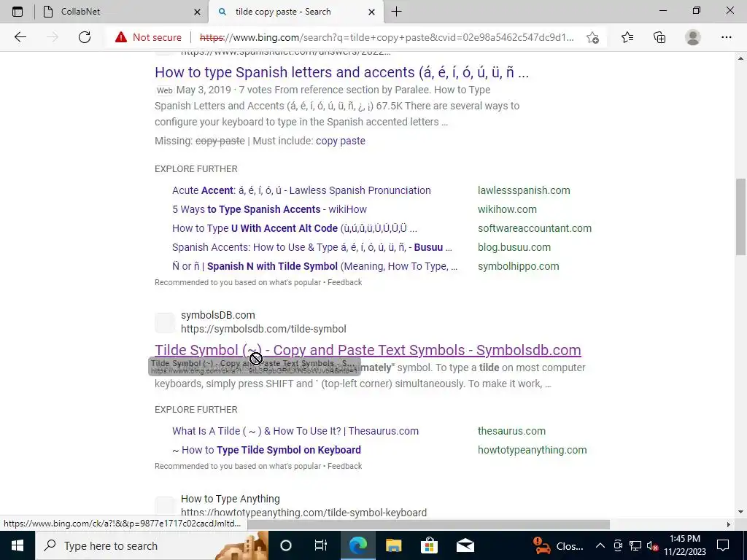Click the network tray icon
The width and height of the screenshot is (747, 560).
[635, 545]
